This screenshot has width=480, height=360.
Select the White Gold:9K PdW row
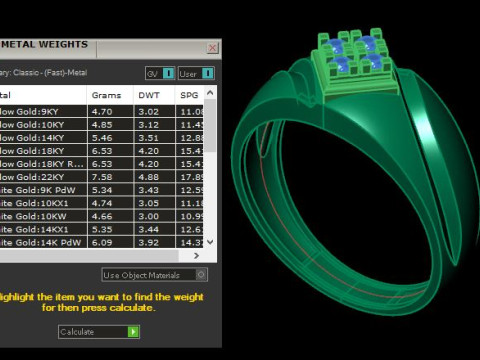click(102, 190)
